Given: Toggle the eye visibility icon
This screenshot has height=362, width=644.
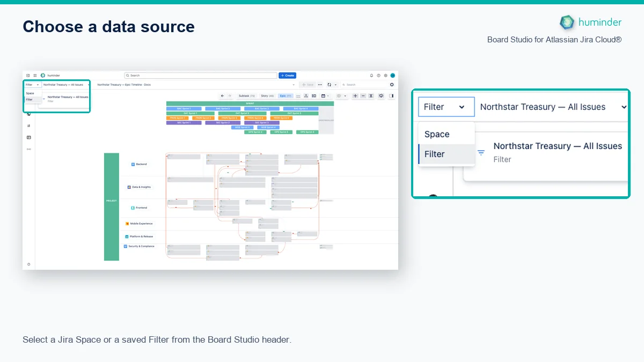Looking at the screenshot, I should [x=339, y=96].
